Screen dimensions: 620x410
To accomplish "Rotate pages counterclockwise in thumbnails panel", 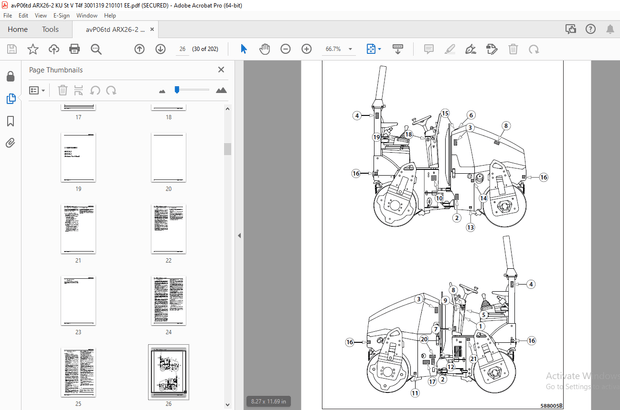I will [95, 90].
